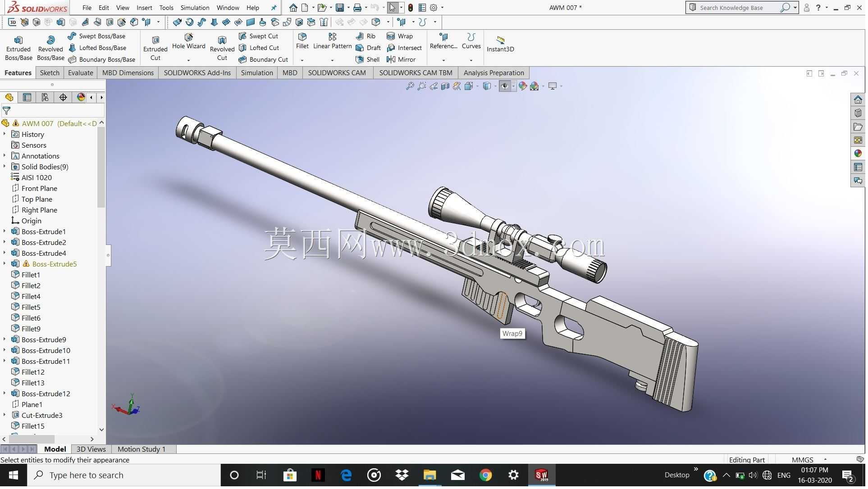Open the Hole Wizard dropdown arrow
The image size is (868, 489).
tap(188, 60)
